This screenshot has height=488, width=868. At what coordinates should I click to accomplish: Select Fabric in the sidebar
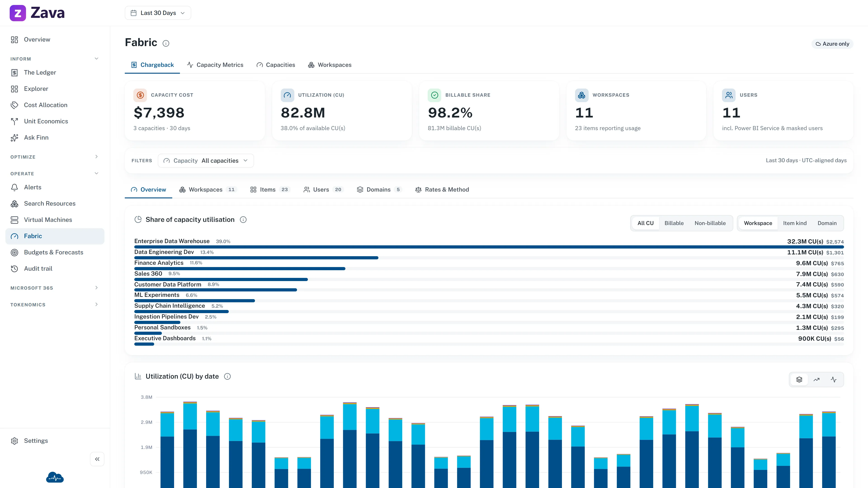[55, 236]
